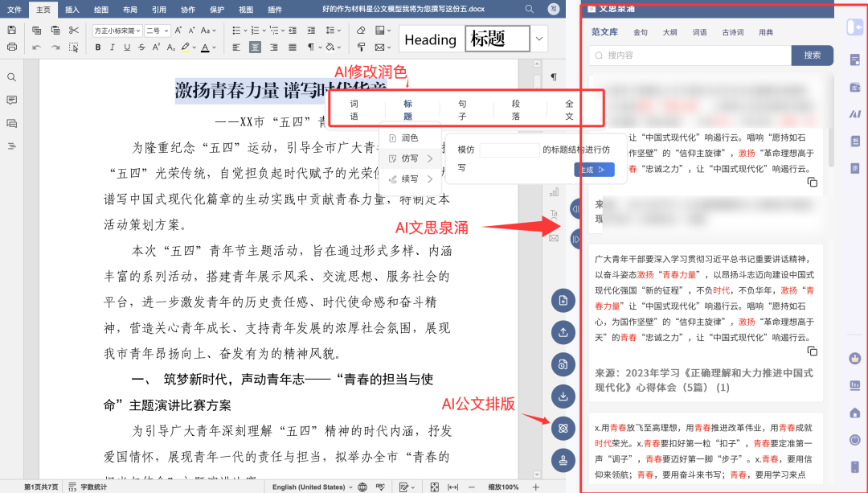Click the 搜内容 search input field
This screenshot has height=493, width=868.
[x=690, y=55]
